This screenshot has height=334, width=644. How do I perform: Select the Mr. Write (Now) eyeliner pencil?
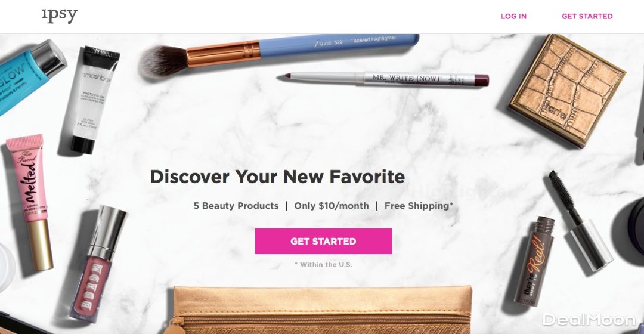[383, 79]
